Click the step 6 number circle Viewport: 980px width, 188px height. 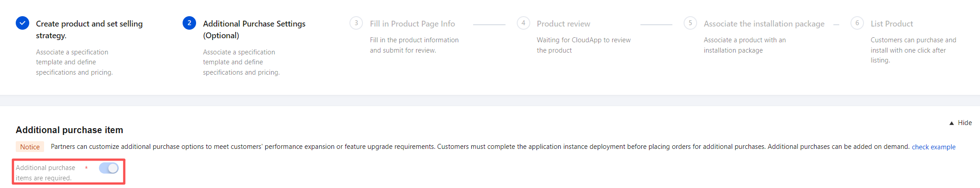[x=857, y=23]
